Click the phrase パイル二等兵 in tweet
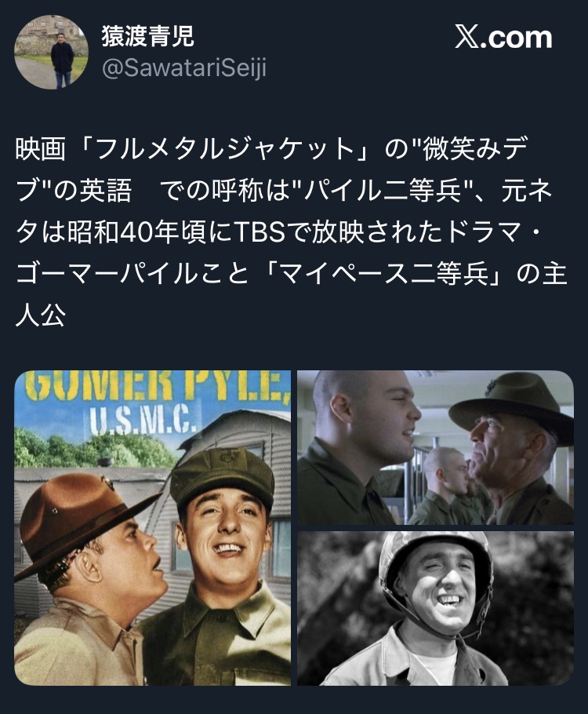Image resolution: width=588 pixels, height=714 pixels. pyautogui.click(x=383, y=191)
